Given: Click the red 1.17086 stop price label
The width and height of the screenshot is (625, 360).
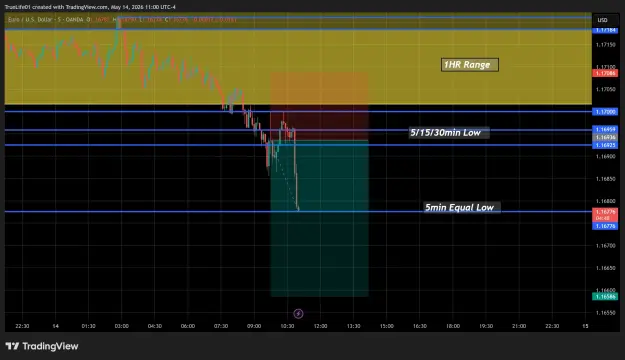Looking at the screenshot, I should (605, 73).
